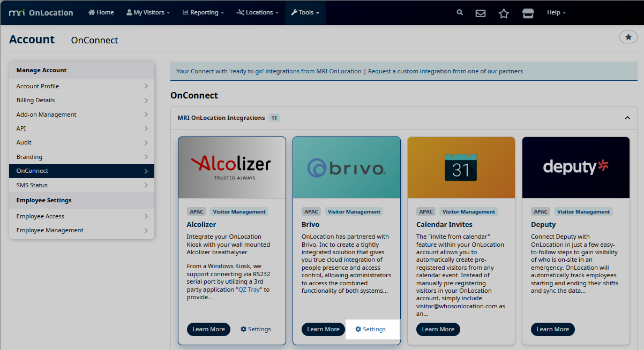
Task: Open Alcolizer Settings gear link
Action: (256, 329)
